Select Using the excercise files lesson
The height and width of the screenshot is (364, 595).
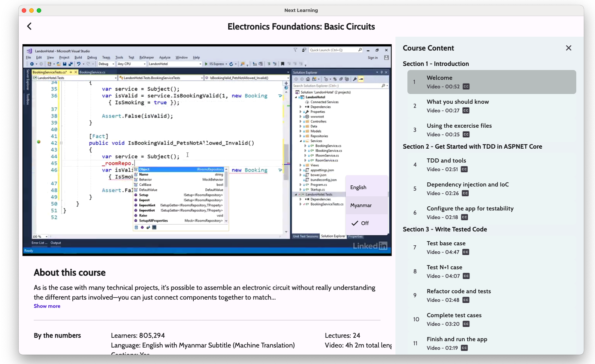(459, 126)
